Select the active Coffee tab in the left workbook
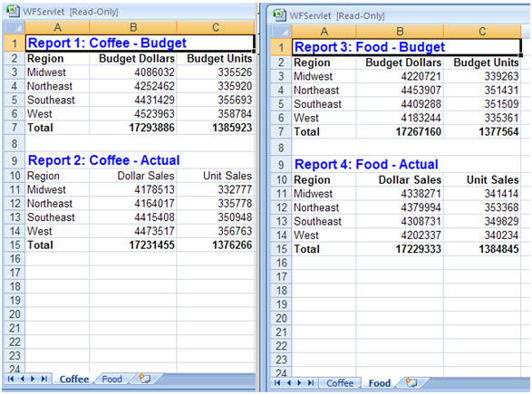 pyautogui.click(x=74, y=379)
